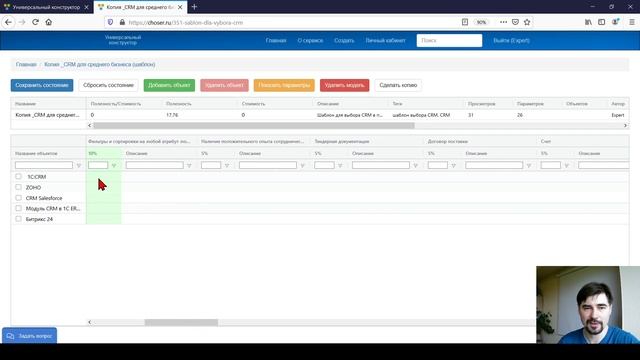Open the filter for Наличие положительного опыта 5% column
This screenshot has height=360, width=640.
[227, 165]
